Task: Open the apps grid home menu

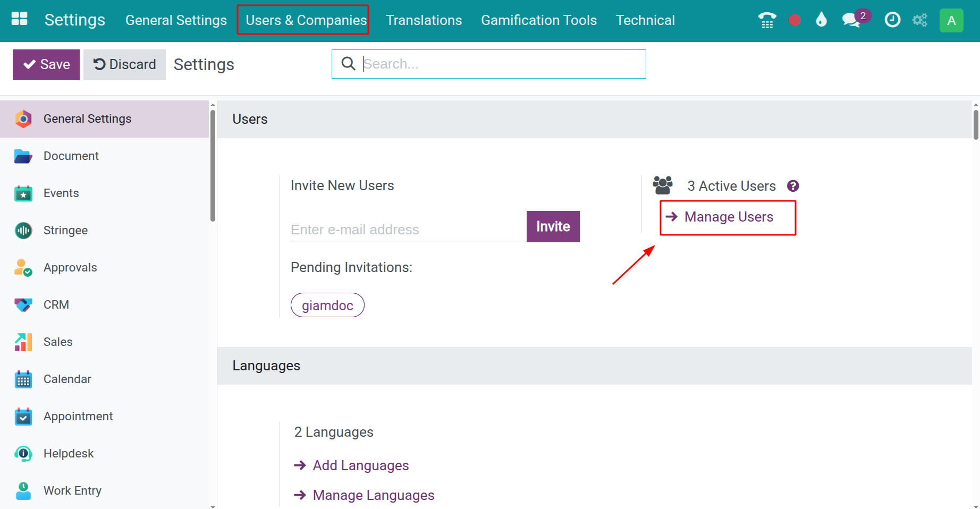Action: (x=19, y=19)
